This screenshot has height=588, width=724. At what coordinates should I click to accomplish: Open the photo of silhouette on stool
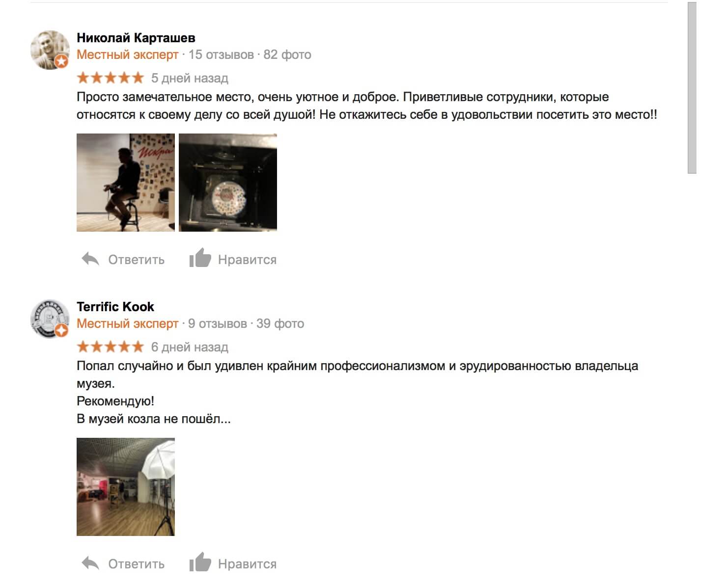[x=126, y=182]
